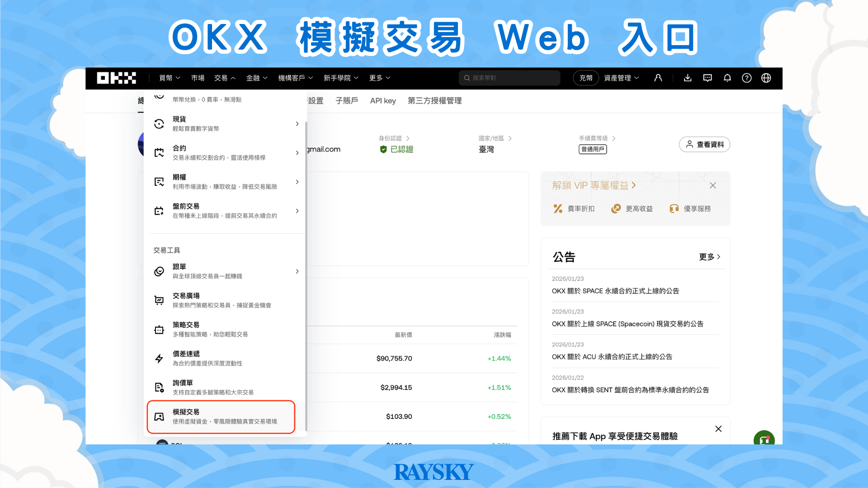Click the 搜索幣對 search field

tap(509, 78)
